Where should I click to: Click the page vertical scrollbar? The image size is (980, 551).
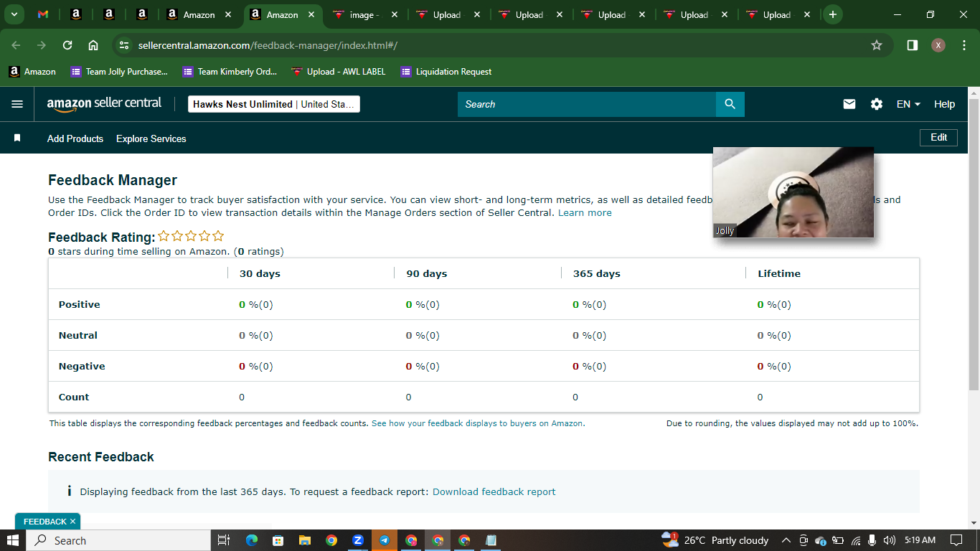pos(974,244)
